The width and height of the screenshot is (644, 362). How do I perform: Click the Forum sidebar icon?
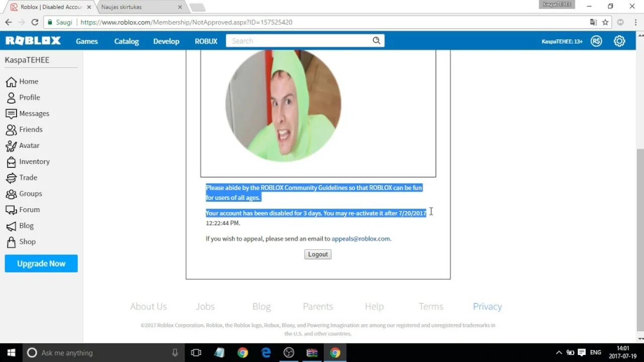pos(11,210)
